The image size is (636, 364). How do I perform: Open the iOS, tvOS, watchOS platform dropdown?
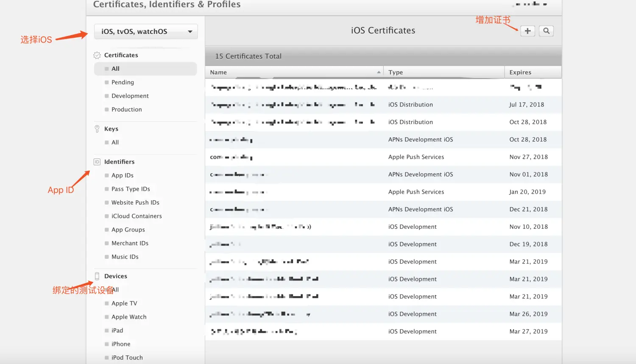coord(146,31)
